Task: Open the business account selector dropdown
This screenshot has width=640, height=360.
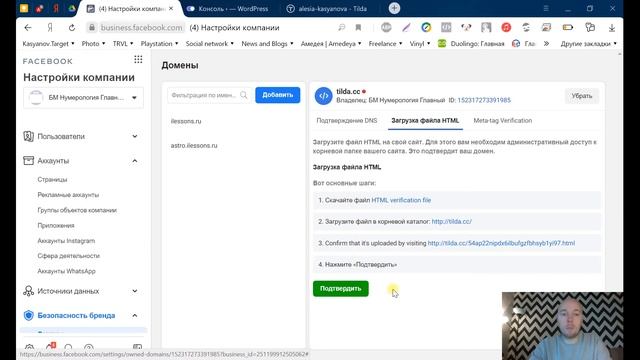Action: click(x=83, y=98)
